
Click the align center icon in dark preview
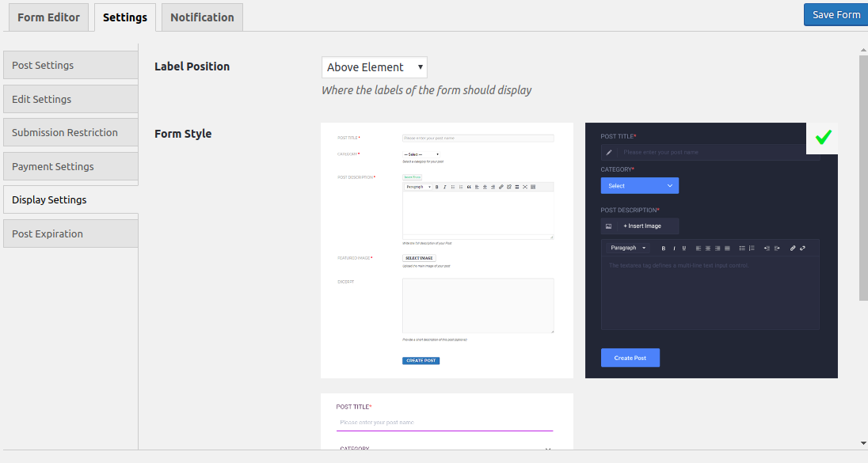point(708,249)
